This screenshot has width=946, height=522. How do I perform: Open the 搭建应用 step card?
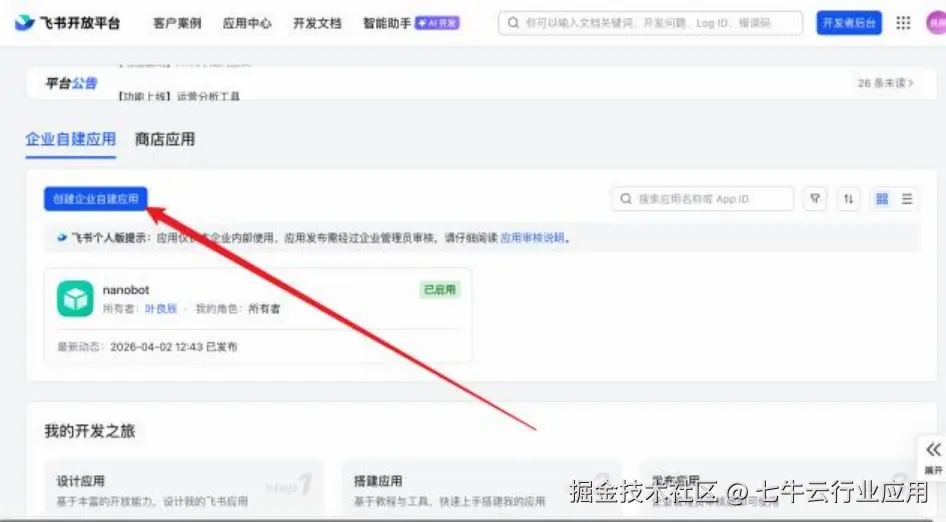[481, 490]
